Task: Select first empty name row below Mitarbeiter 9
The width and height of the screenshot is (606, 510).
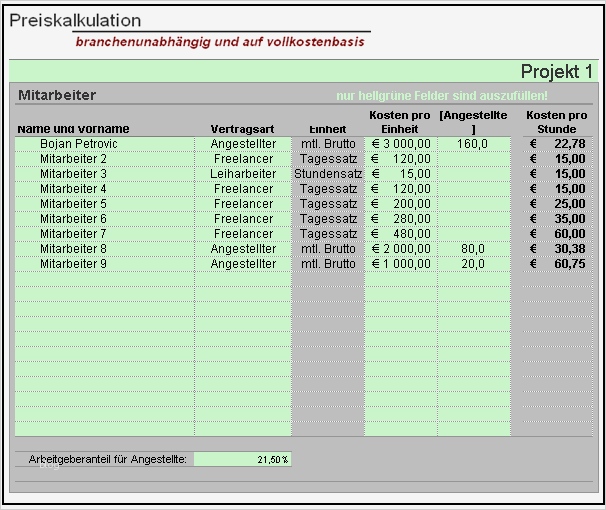Action: [x=105, y=279]
